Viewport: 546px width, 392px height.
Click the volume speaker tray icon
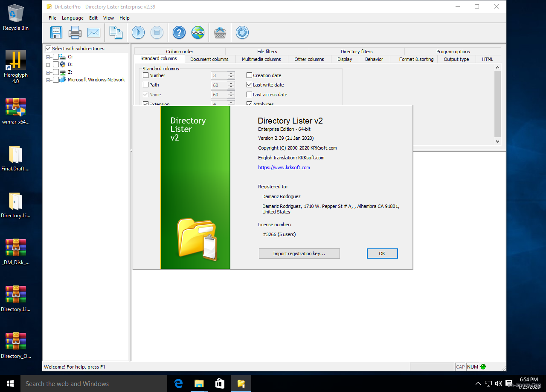[x=498, y=383]
